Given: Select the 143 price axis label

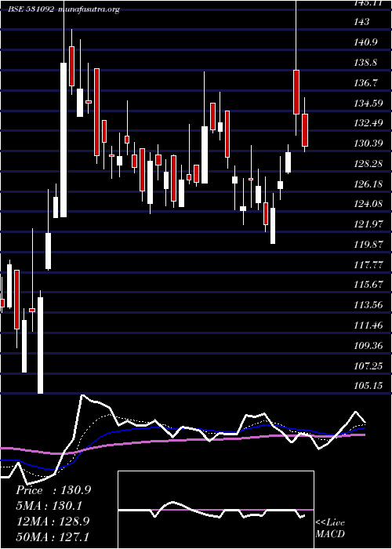Looking at the screenshot, I should [361, 22].
